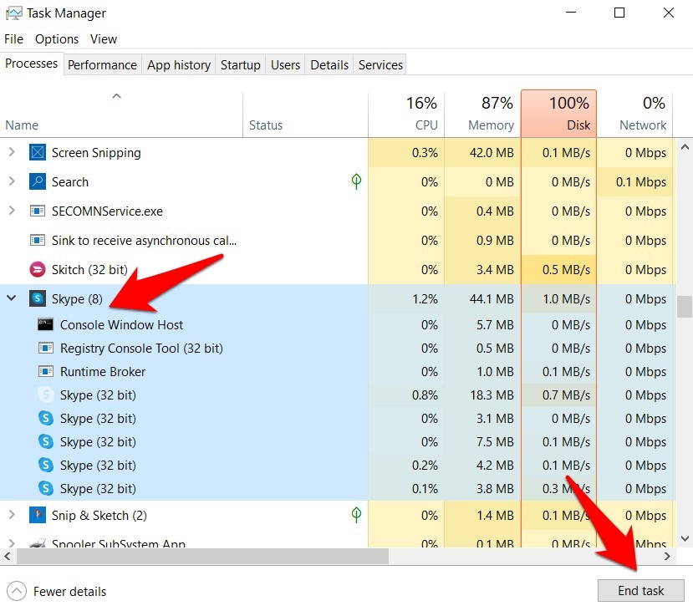Click the Console Window Host icon

tap(45, 324)
